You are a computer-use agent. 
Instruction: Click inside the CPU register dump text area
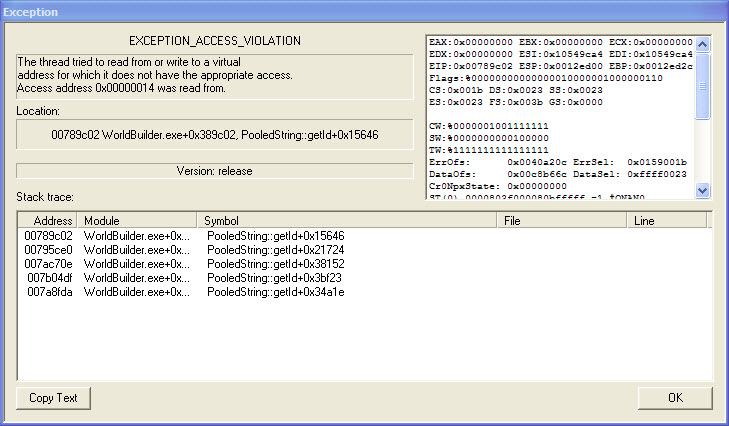coord(560,118)
